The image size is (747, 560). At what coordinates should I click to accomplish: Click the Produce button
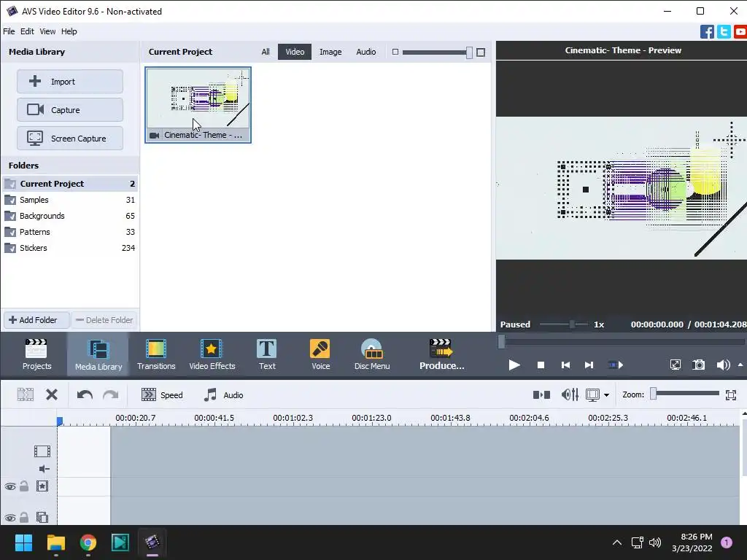[x=441, y=354]
